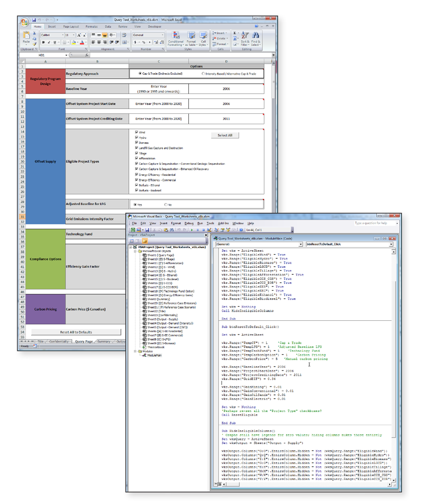425x504 pixels.
Task: Click the Type a question for help box
Action: [374, 223]
